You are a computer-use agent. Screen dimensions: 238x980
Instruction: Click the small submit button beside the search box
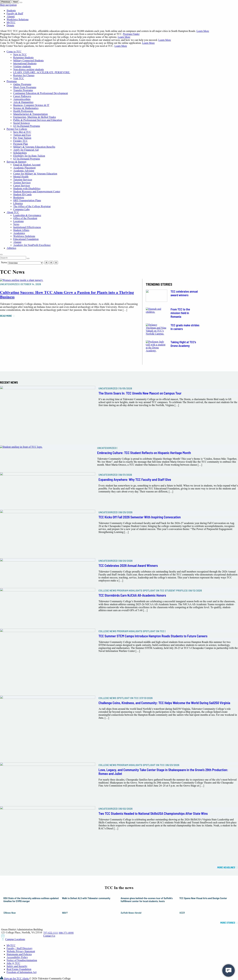point(28,258)
